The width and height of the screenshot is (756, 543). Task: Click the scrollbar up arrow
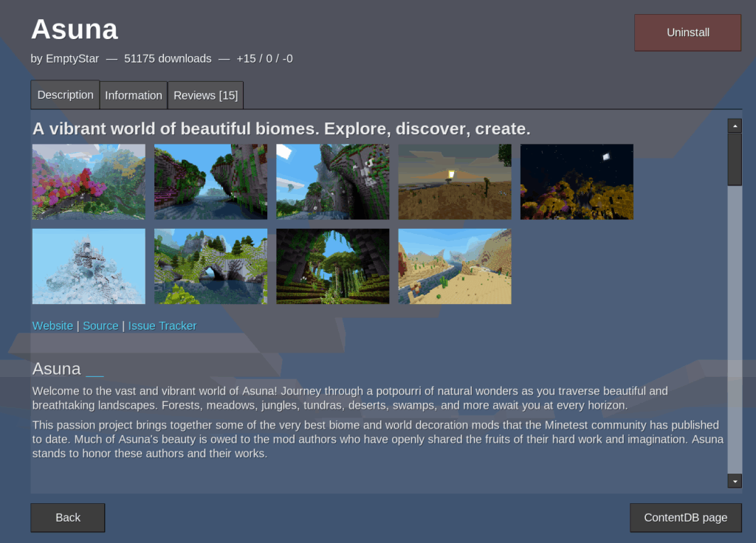[x=734, y=126]
